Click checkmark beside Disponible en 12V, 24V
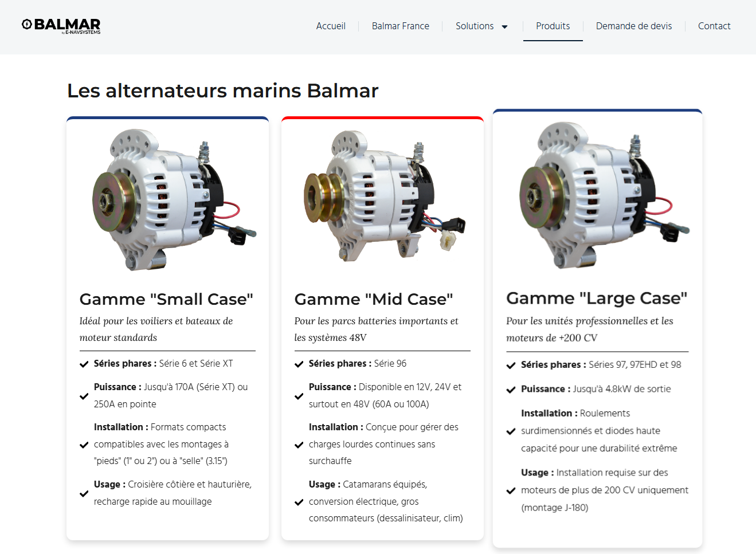This screenshot has width=756, height=554. 299,396
